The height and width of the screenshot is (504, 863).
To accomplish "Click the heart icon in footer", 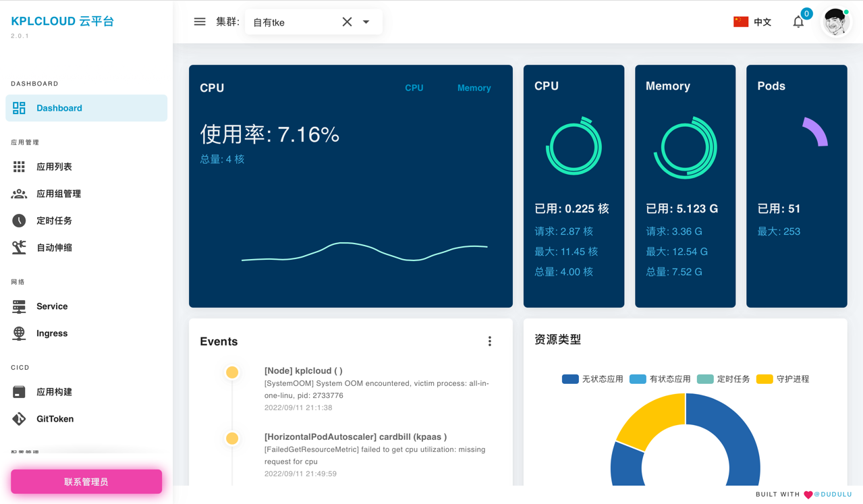I will 808,495.
